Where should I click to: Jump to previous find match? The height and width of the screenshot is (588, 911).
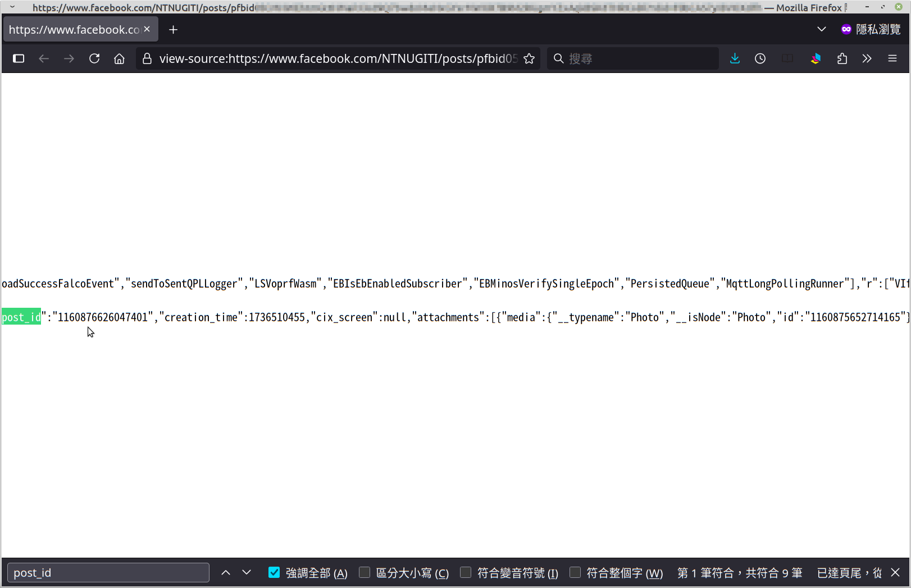(x=226, y=572)
